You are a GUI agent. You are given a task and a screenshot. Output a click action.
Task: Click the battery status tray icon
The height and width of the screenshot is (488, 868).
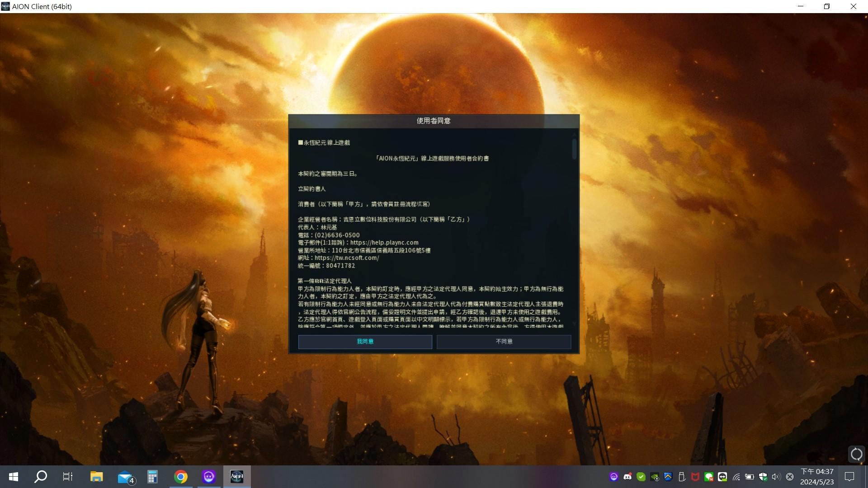[750, 477]
